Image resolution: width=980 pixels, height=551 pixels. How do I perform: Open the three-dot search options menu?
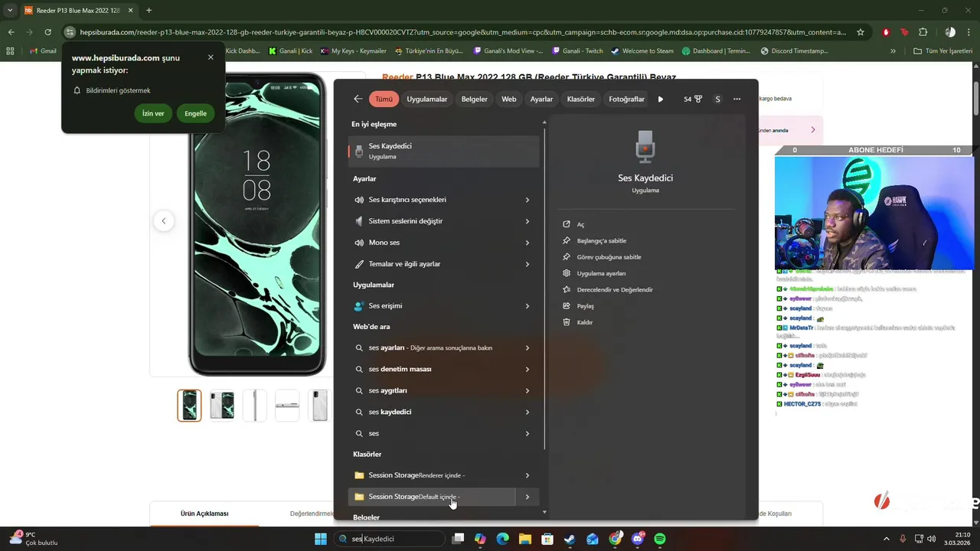pos(737,99)
